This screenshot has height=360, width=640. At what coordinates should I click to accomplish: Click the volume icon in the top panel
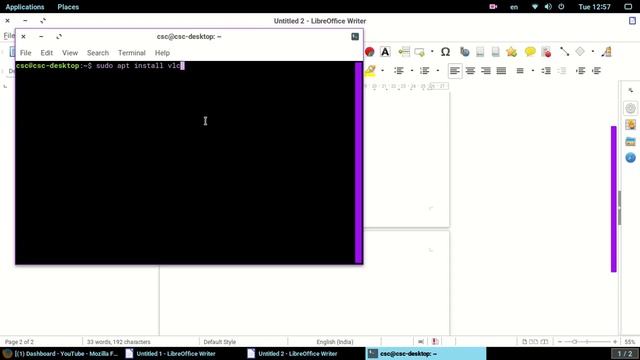pyautogui.click(x=548, y=7)
